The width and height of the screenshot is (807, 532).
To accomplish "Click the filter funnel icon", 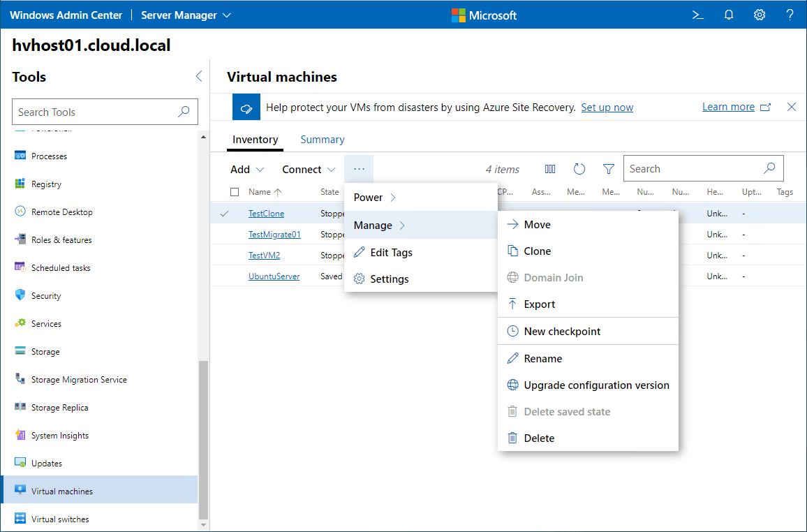I will pyautogui.click(x=609, y=169).
